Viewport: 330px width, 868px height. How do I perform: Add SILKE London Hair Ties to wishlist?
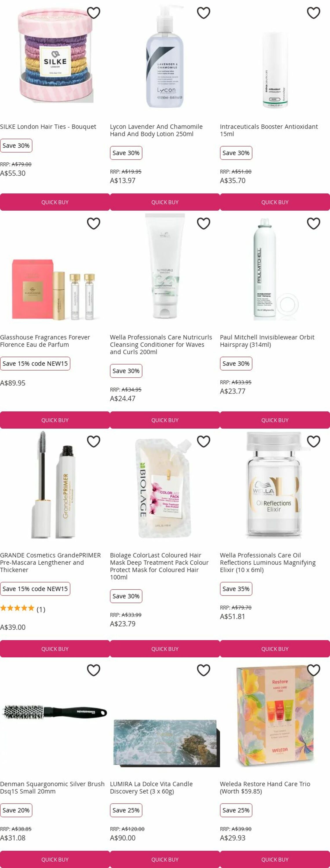click(94, 13)
